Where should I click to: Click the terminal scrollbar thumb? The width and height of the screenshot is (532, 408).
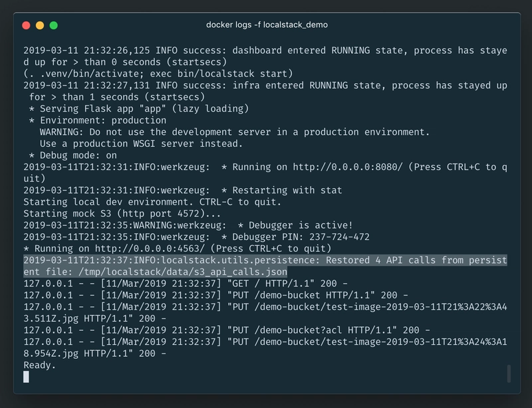pyautogui.click(x=509, y=373)
